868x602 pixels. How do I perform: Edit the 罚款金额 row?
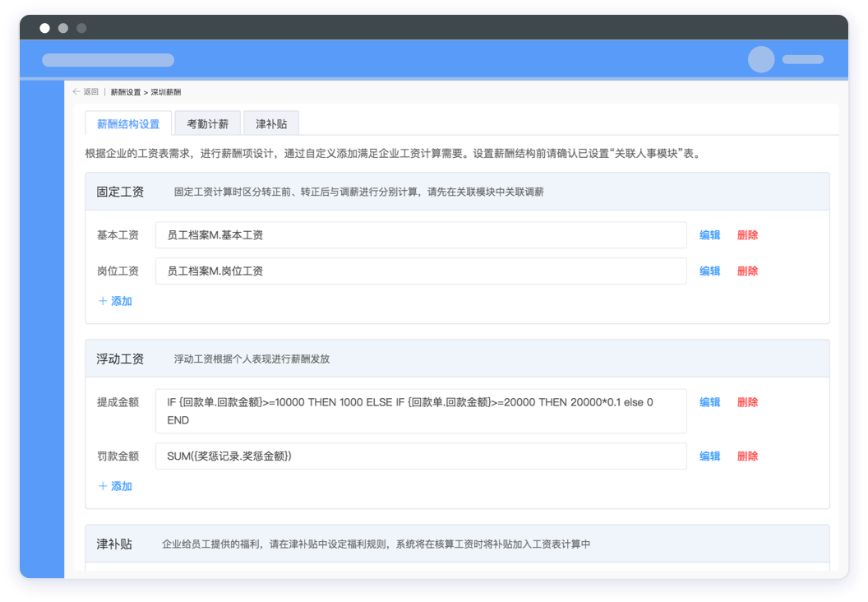click(709, 456)
